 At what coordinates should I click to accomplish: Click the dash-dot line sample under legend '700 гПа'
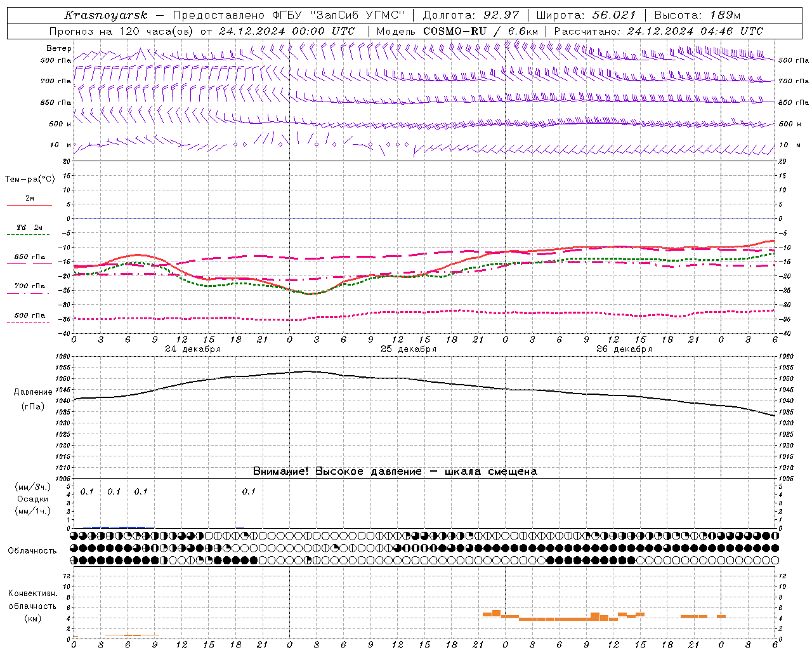(28, 293)
